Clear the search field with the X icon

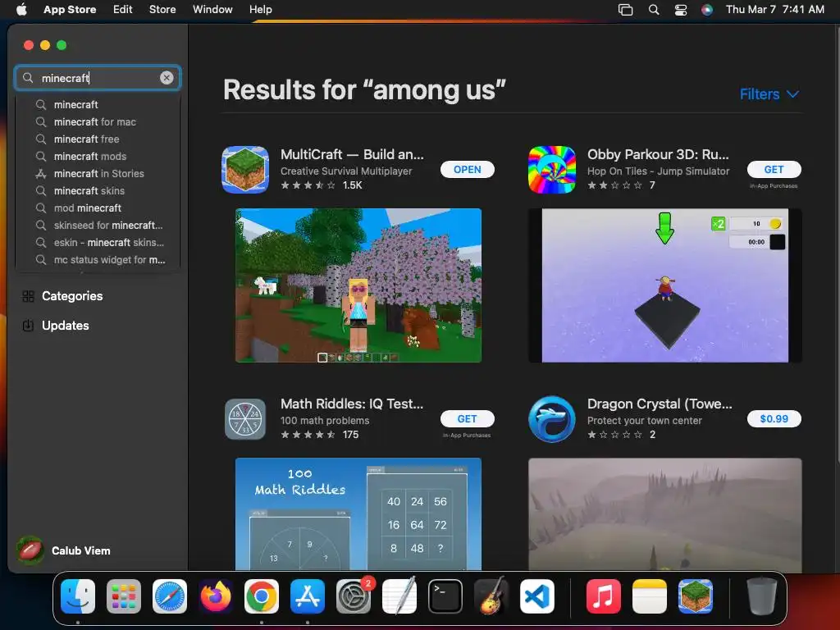click(x=167, y=78)
